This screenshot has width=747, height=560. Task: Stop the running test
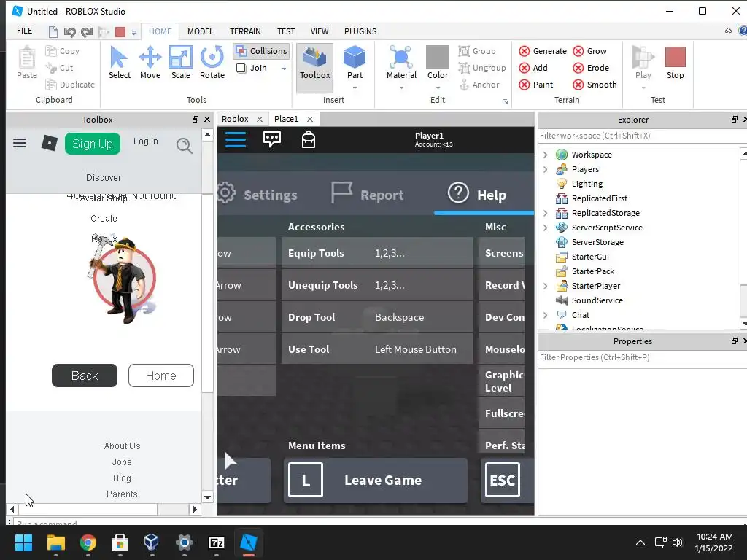675,63
